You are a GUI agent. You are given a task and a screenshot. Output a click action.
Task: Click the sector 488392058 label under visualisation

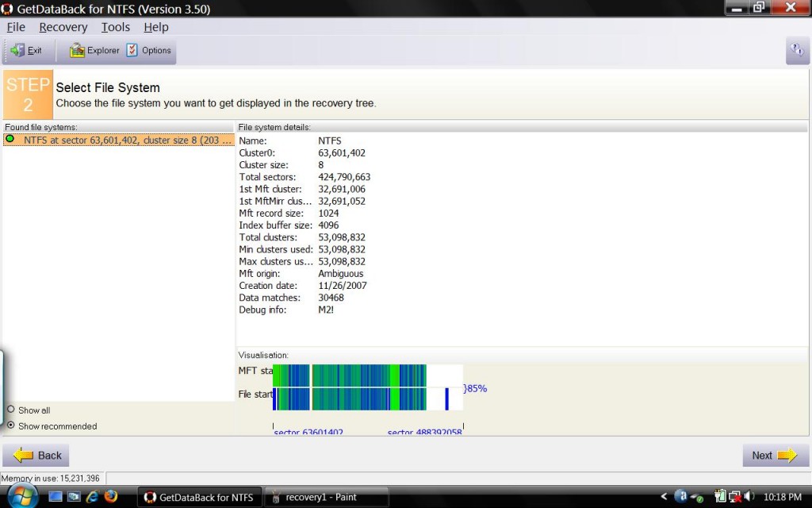[425, 432]
